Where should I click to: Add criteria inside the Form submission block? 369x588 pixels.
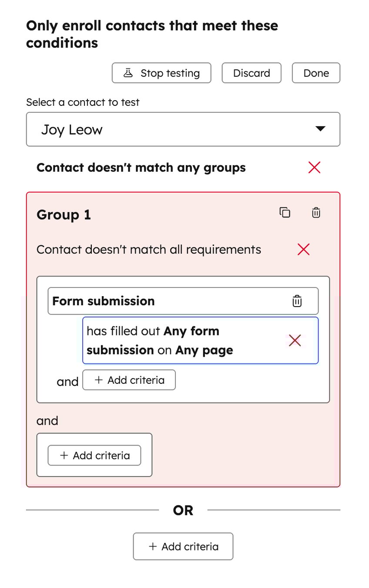tap(129, 379)
